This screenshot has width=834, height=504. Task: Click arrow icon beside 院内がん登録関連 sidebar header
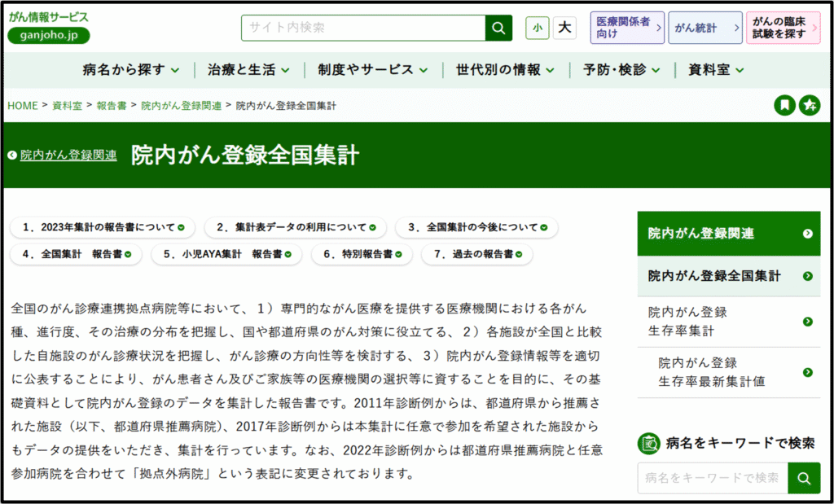point(807,234)
